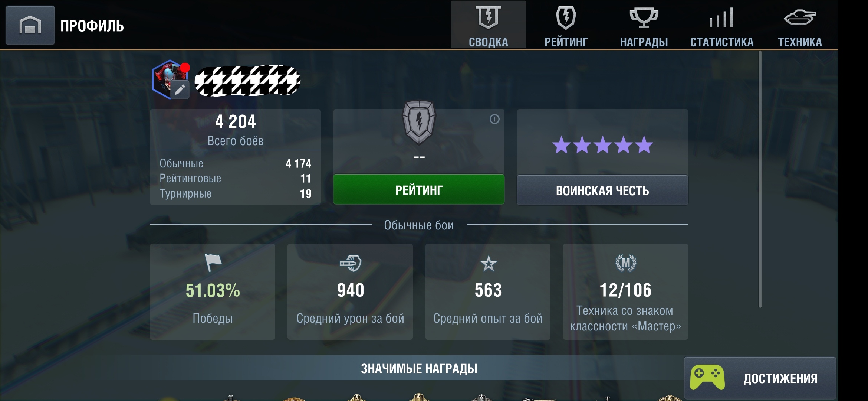Open the Техника tank tab
This screenshot has height=401, width=868.
pyautogui.click(x=800, y=25)
